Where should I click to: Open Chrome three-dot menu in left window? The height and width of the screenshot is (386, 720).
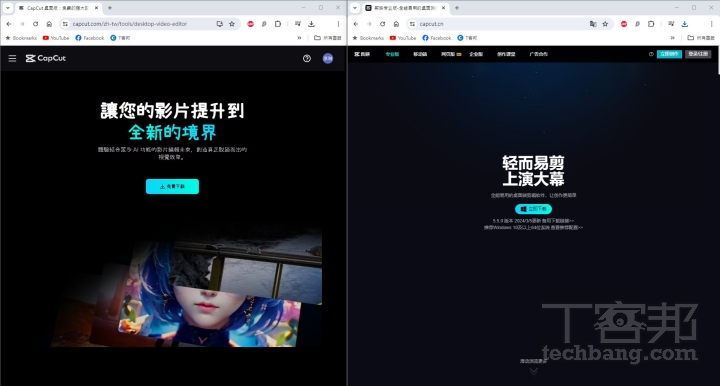pos(338,24)
